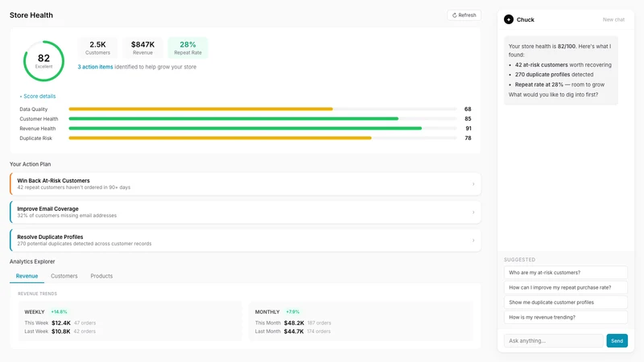Click the Duplicate Risk progress bar
Screen dimensions: 644x362
(x=262, y=138)
